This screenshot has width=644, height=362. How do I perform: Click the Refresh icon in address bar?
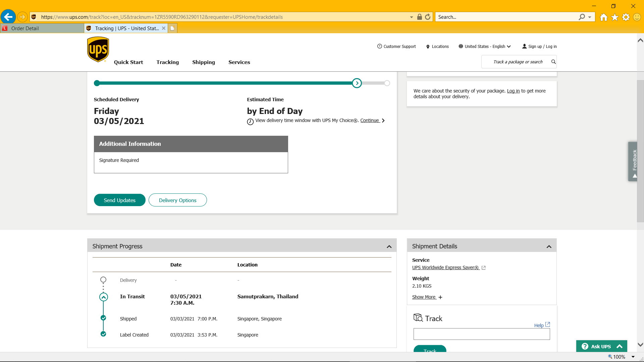click(428, 17)
